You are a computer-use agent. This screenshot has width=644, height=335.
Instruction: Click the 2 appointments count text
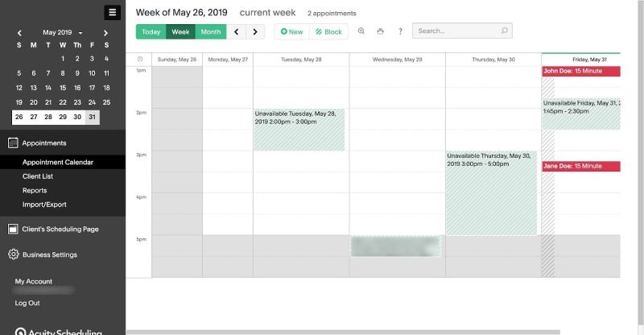point(332,13)
